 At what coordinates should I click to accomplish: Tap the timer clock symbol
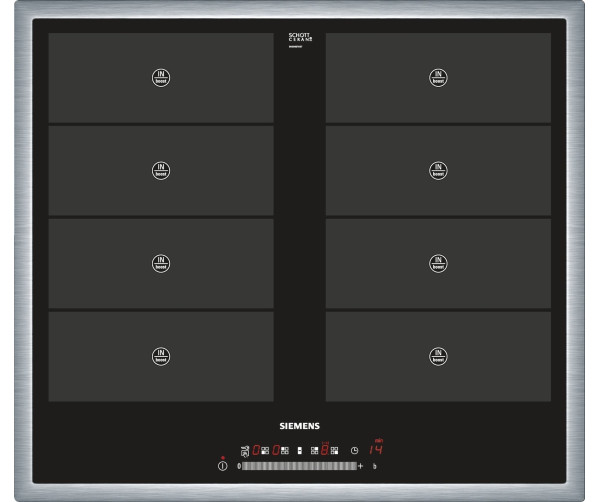click(354, 451)
